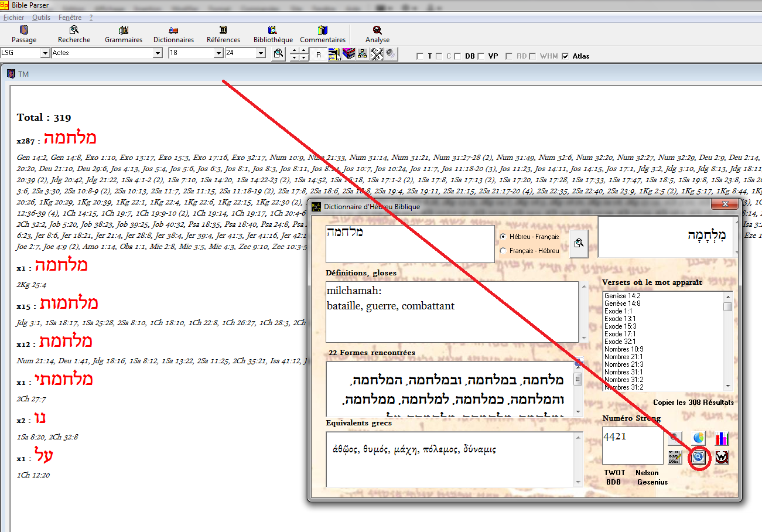This screenshot has width=762, height=532.
Task: Open the chapter 18 dropdown
Action: pos(218,53)
